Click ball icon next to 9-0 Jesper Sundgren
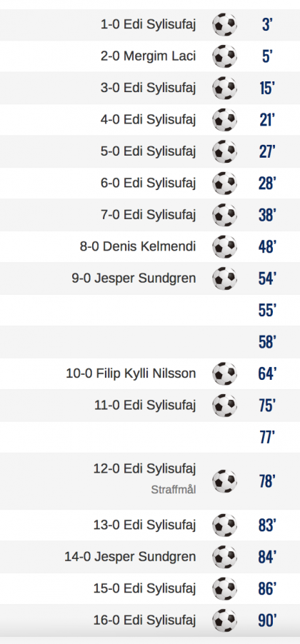Image resolution: width=300 pixels, height=644 pixels. [224, 278]
